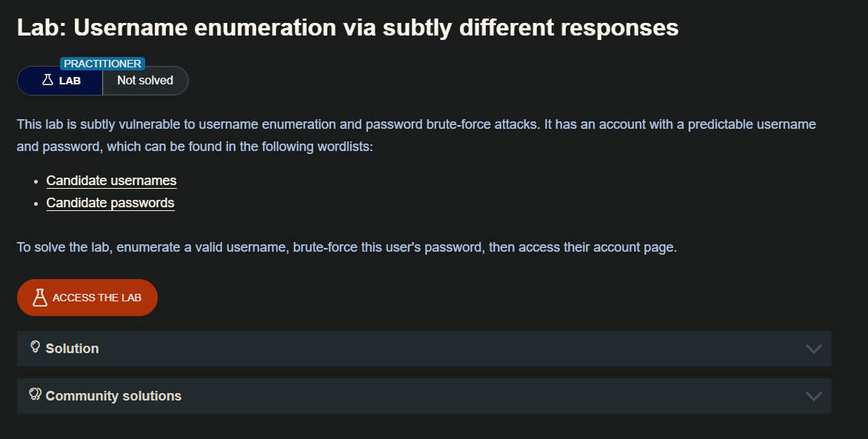868x439 pixels.
Task: Open the Community solutions accordion title
Action: click(x=113, y=396)
